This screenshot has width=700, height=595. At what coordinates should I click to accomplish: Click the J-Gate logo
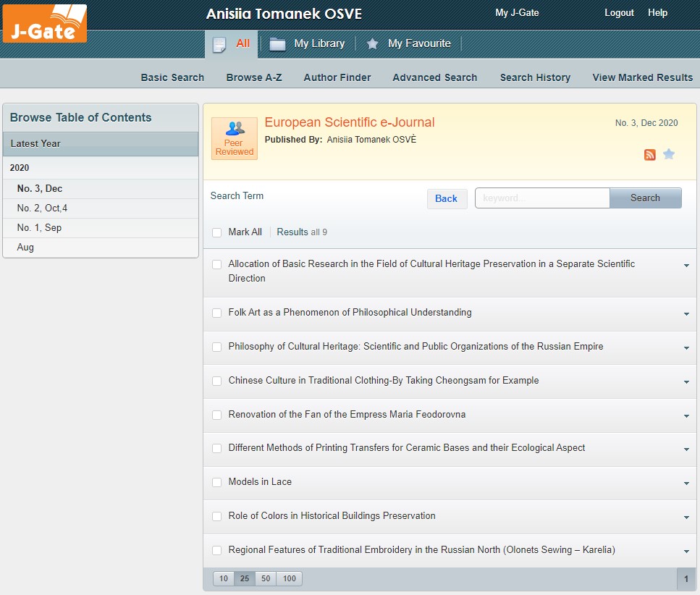click(45, 24)
